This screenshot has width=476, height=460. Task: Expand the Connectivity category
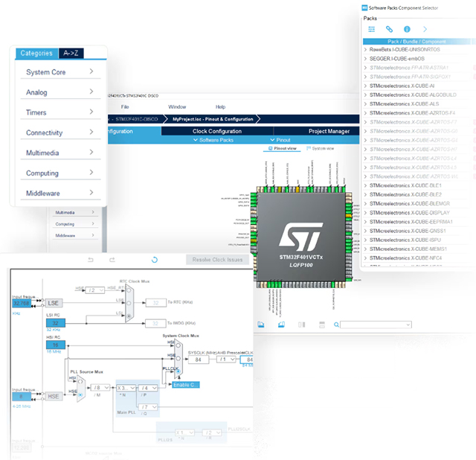point(60,132)
